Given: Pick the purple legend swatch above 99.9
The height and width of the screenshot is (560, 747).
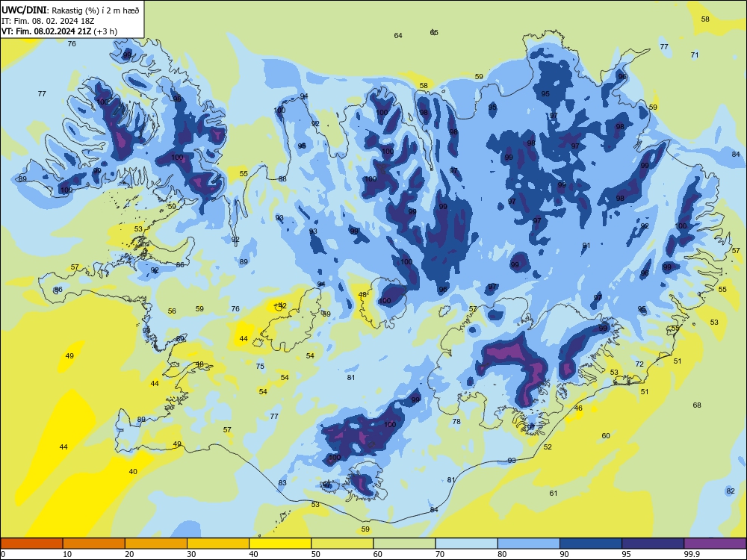Looking at the screenshot, I should tap(715, 544).
